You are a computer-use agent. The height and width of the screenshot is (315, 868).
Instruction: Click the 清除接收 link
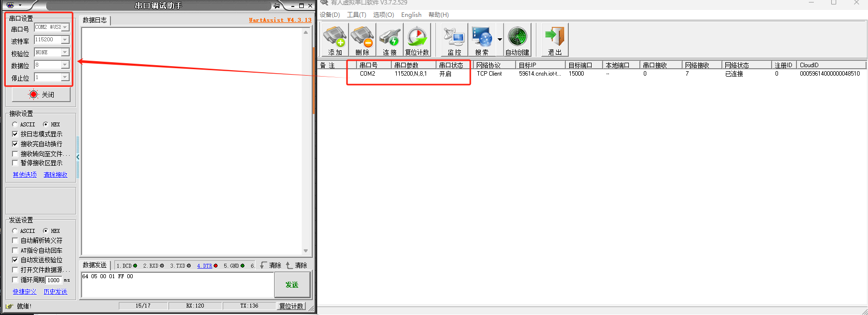pyautogui.click(x=55, y=175)
